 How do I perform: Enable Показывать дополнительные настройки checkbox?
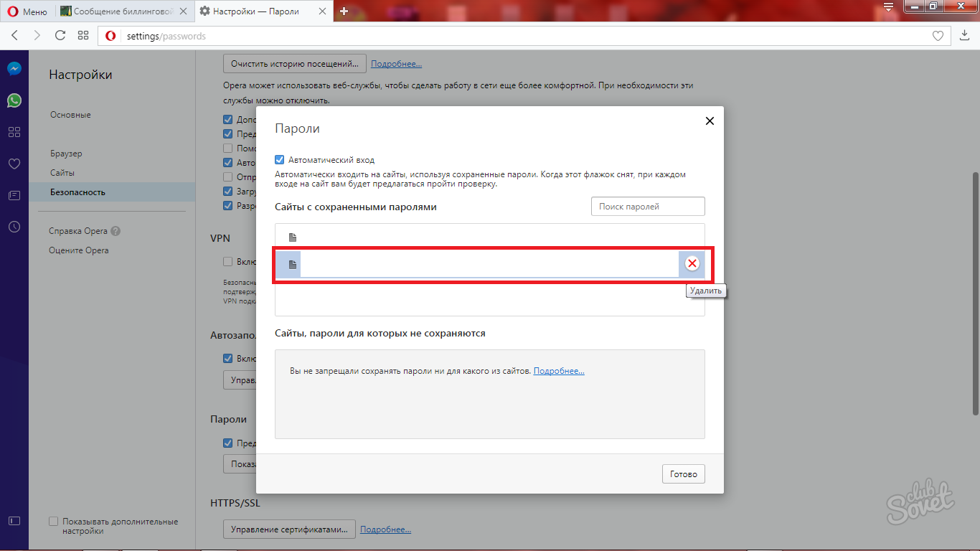coord(53,522)
